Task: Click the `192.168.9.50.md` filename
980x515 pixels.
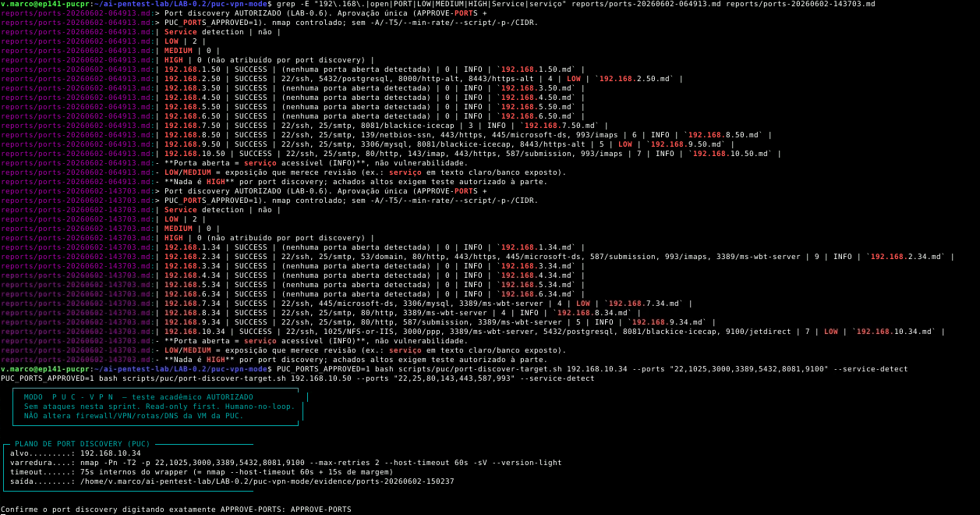Action: tap(687, 144)
